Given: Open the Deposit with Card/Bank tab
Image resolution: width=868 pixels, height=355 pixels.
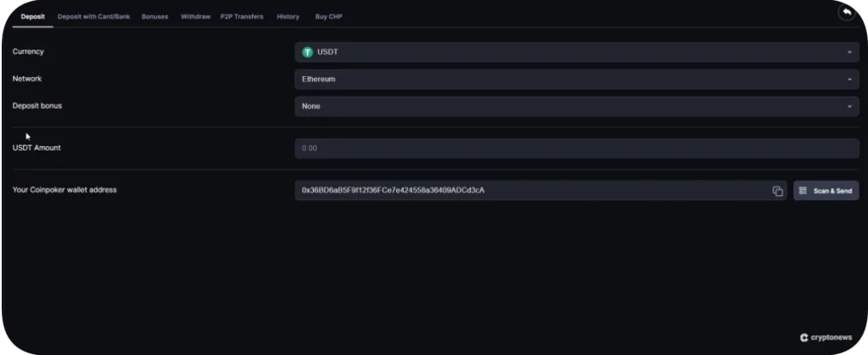Looking at the screenshot, I should 93,17.
